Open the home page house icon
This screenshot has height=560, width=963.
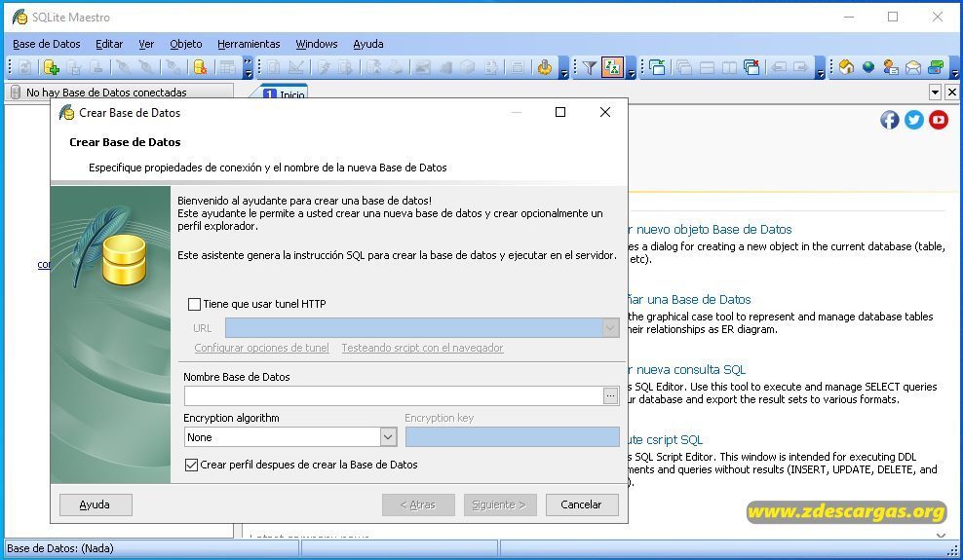[846, 67]
